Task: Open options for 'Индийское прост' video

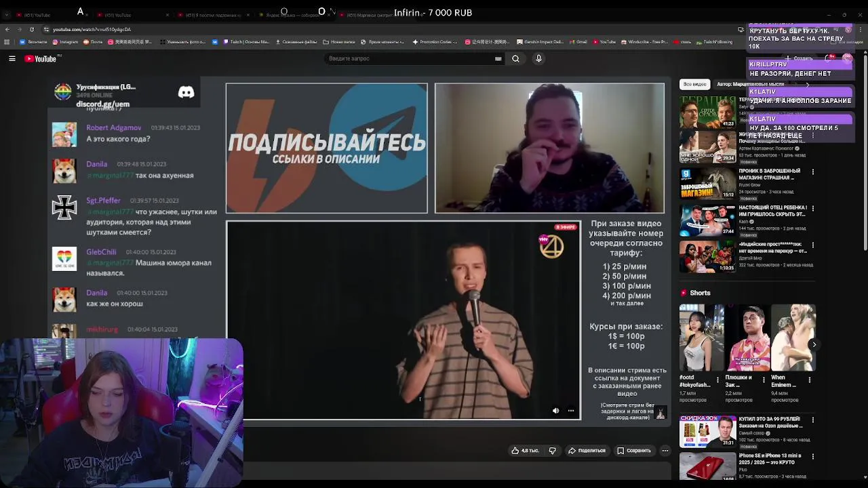Action: [812, 245]
